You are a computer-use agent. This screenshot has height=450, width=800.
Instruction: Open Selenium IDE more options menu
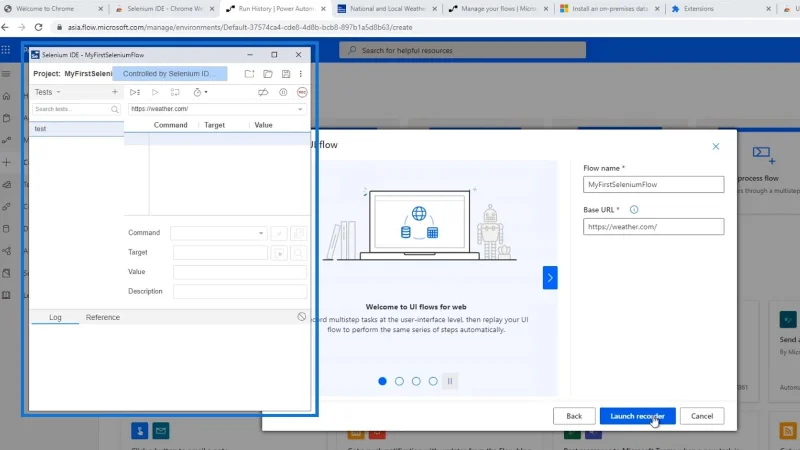(301, 74)
